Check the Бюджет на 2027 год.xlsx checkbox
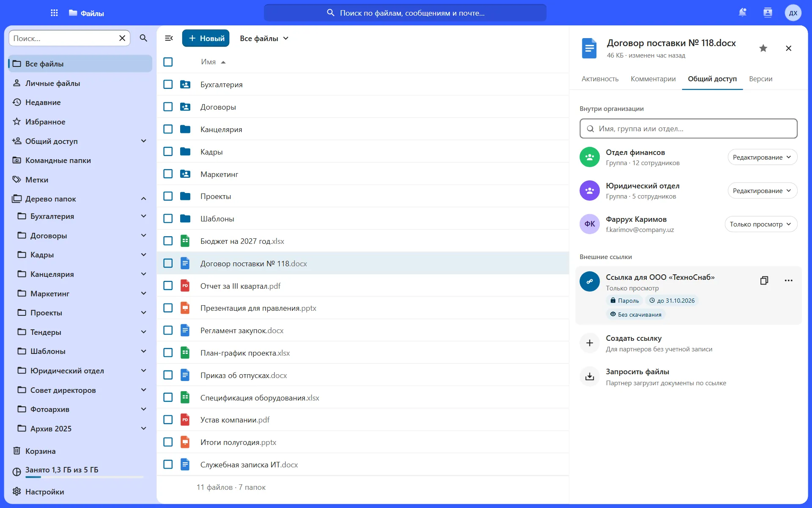The image size is (812, 508). (168, 241)
